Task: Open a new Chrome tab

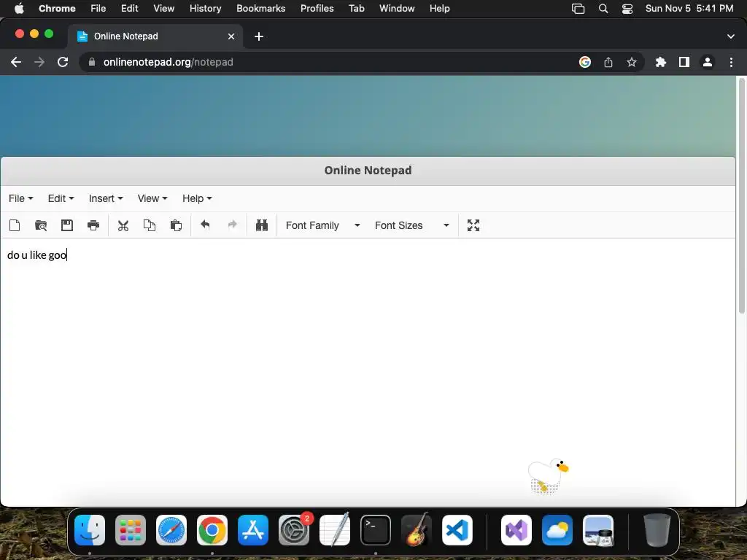Action: (259, 36)
